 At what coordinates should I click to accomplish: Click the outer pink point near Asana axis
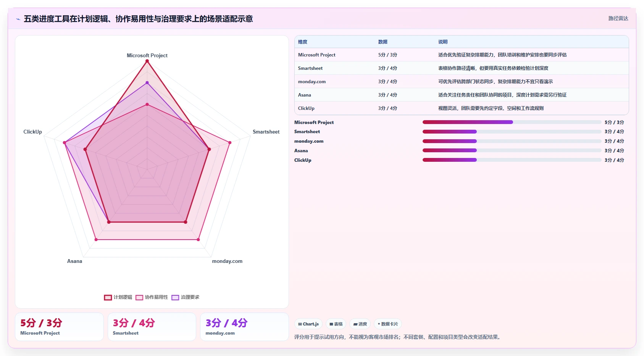click(x=96, y=240)
